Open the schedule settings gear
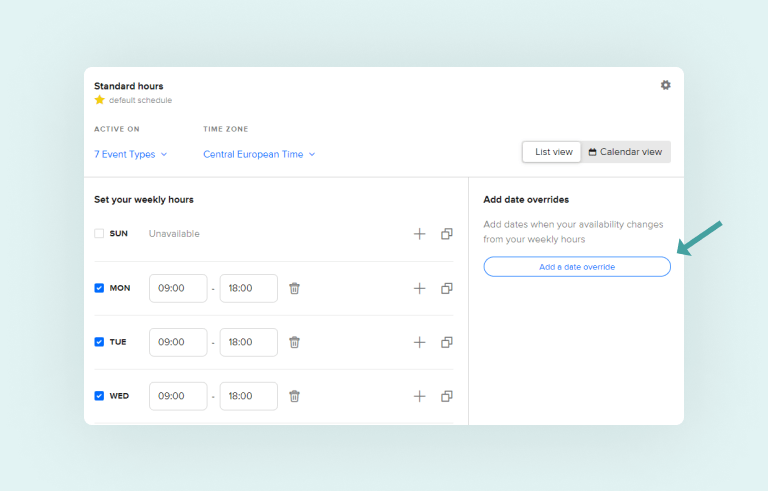Image resolution: width=768 pixels, height=491 pixels. point(665,85)
